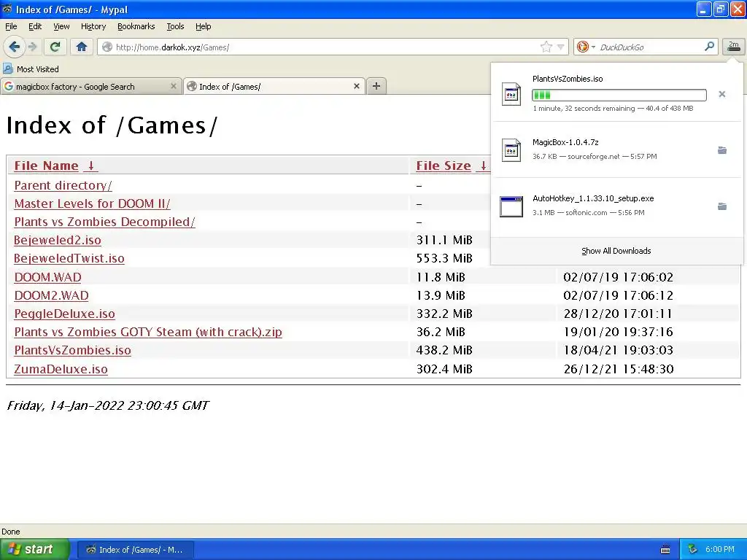
Task: Open the Tools menu
Action: [x=175, y=26]
